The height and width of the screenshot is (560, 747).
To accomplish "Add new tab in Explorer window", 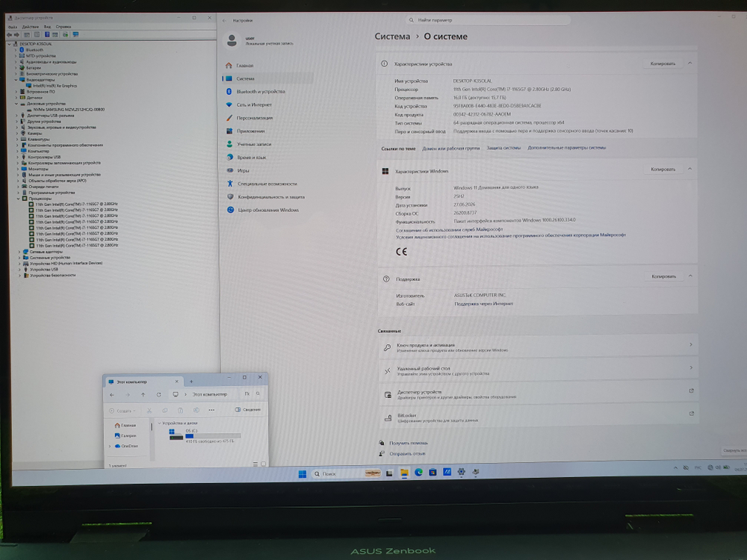I will 191,382.
